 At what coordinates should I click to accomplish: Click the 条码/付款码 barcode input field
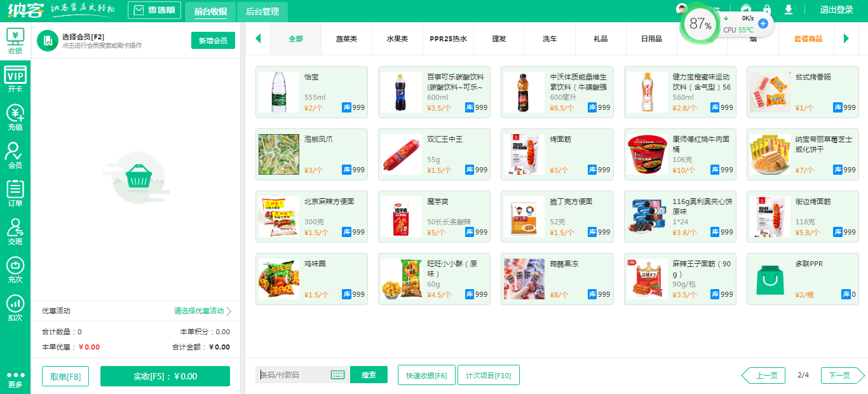(x=292, y=375)
